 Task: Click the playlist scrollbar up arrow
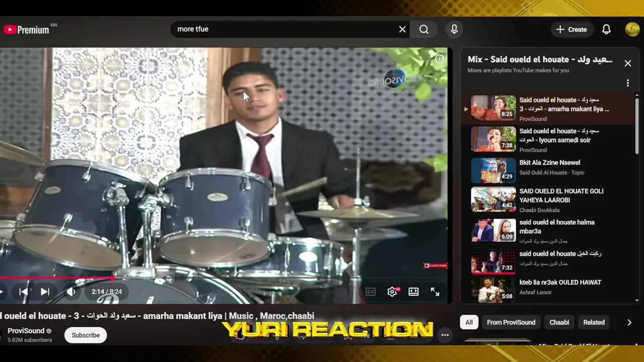[637, 95]
